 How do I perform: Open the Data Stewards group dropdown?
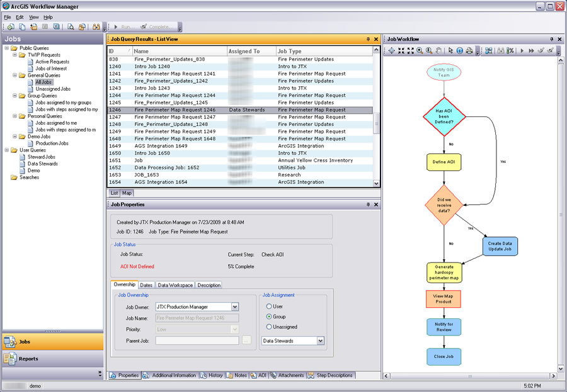[x=321, y=340]
